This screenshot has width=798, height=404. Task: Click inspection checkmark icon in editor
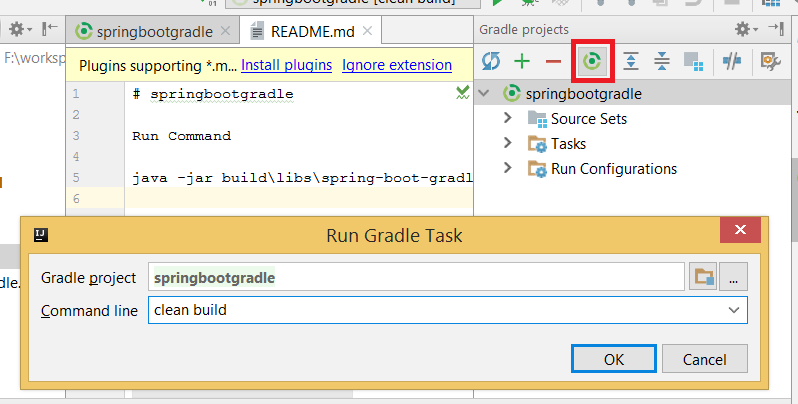click(x=462, y=93)
